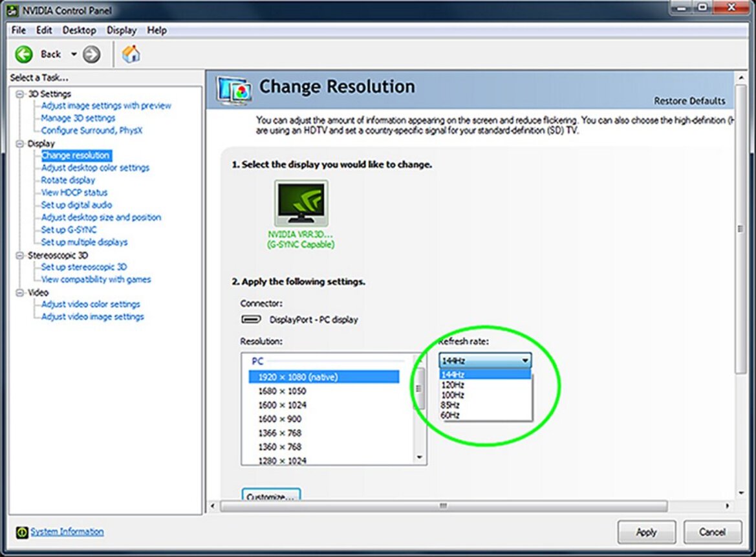The height and width of the screenshot is (557, 756).
Task: Open Set up digital audio
Action: point(76,205)
